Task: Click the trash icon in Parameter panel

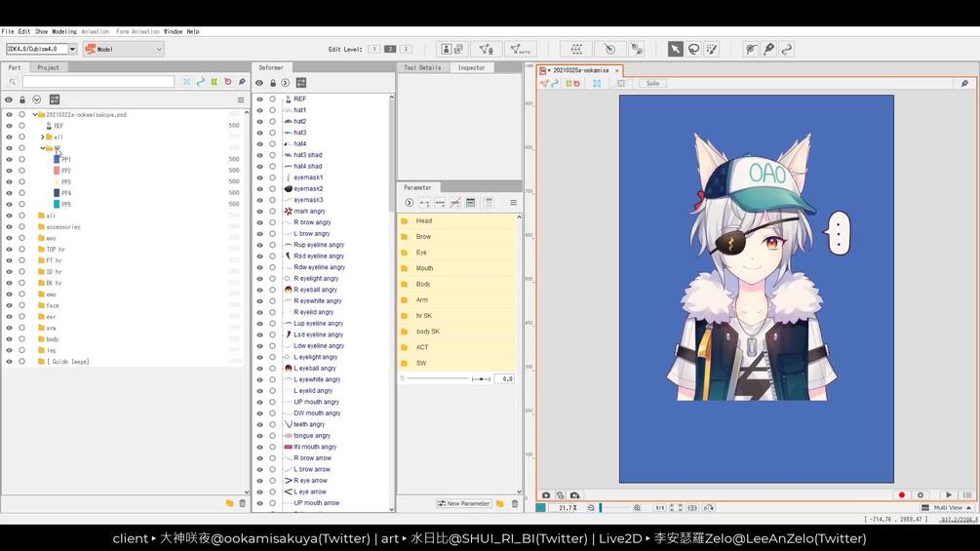Action: [514, 503]
